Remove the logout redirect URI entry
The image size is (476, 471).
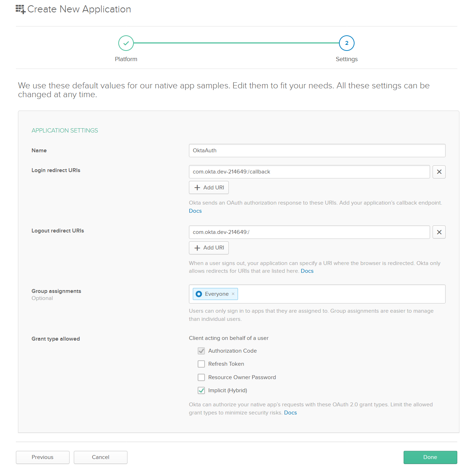tap(439, 232)
